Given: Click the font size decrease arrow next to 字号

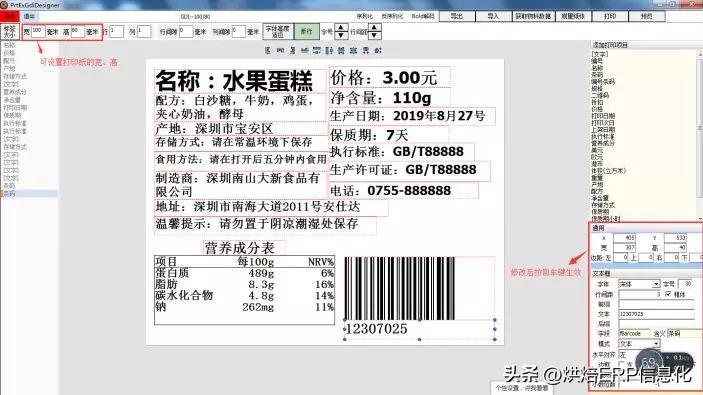Looking at the screenshot, I should [341, 35].
